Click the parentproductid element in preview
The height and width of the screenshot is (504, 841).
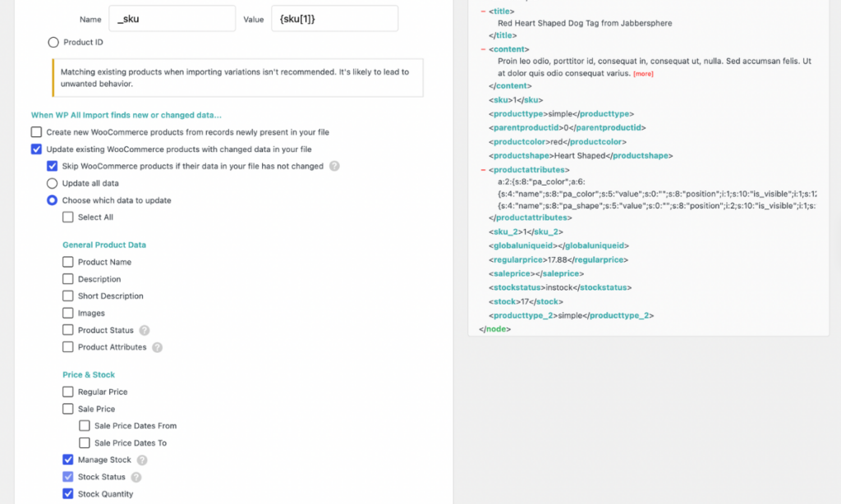(567, 128)
